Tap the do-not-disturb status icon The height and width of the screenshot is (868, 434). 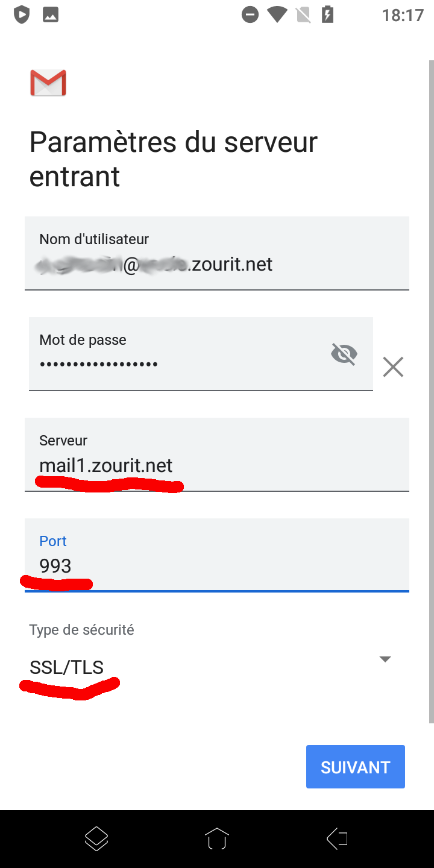pyautogui.click(x=250, y=14)
